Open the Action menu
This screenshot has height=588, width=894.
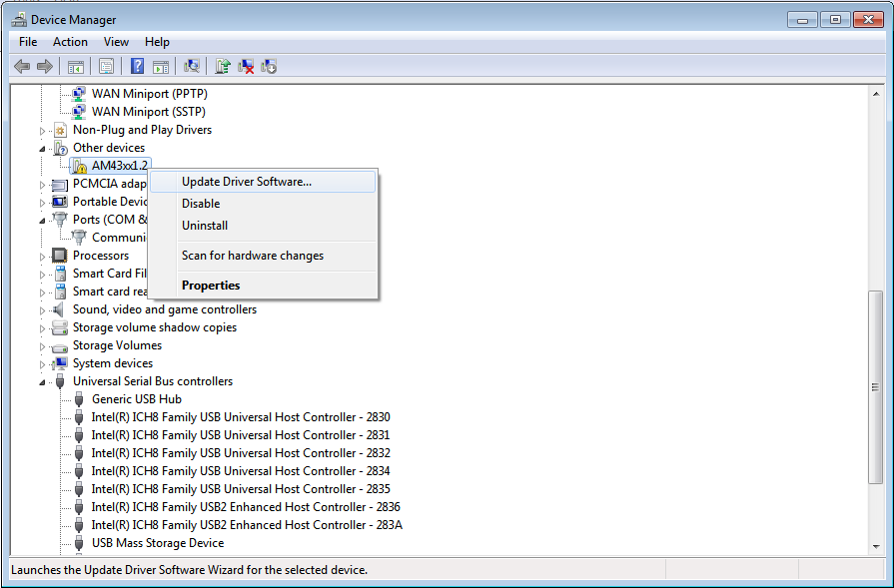(70, 42)
